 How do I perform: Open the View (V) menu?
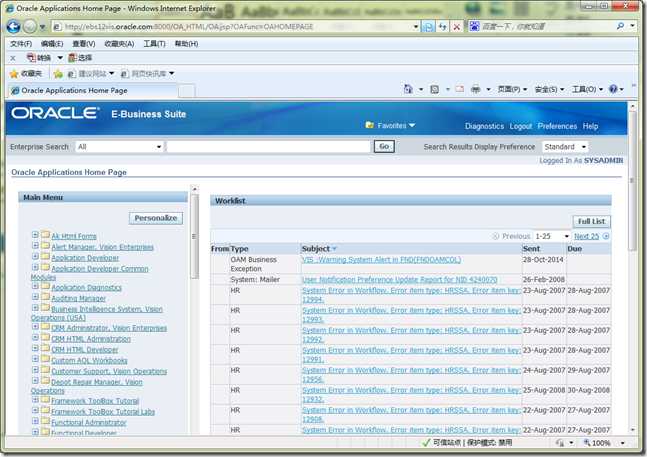pyautogui.click(x=84, y=44)
